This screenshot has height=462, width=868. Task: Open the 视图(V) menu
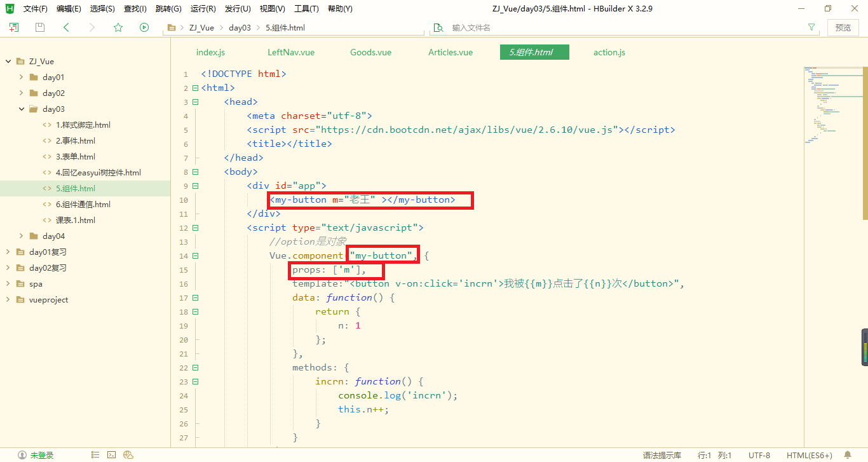(272, 9)
